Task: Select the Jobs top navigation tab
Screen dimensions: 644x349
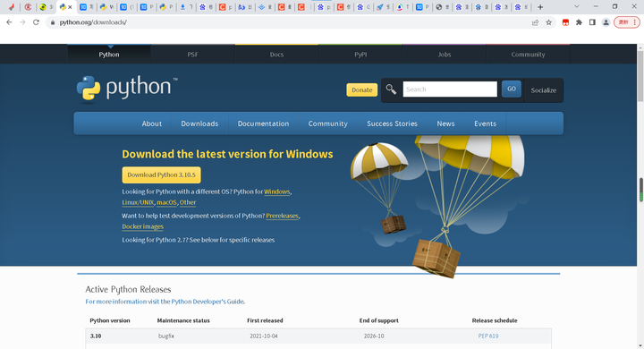Action: click(x=444, y=55)
